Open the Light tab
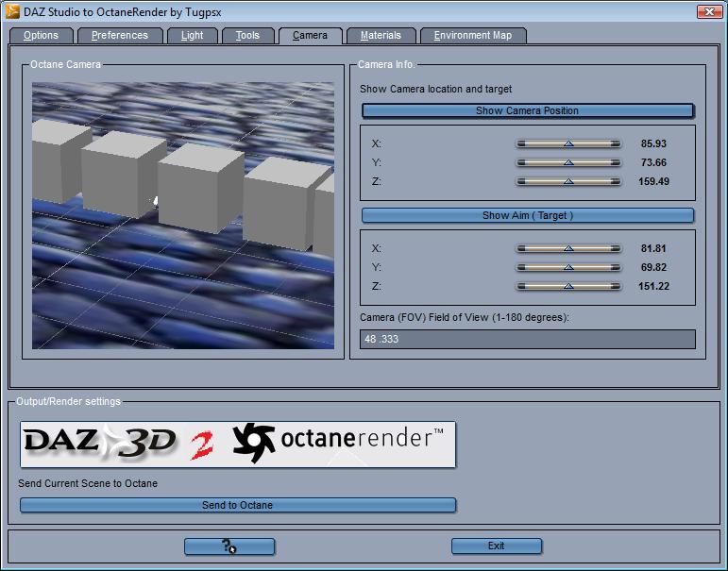 point(193,36)
